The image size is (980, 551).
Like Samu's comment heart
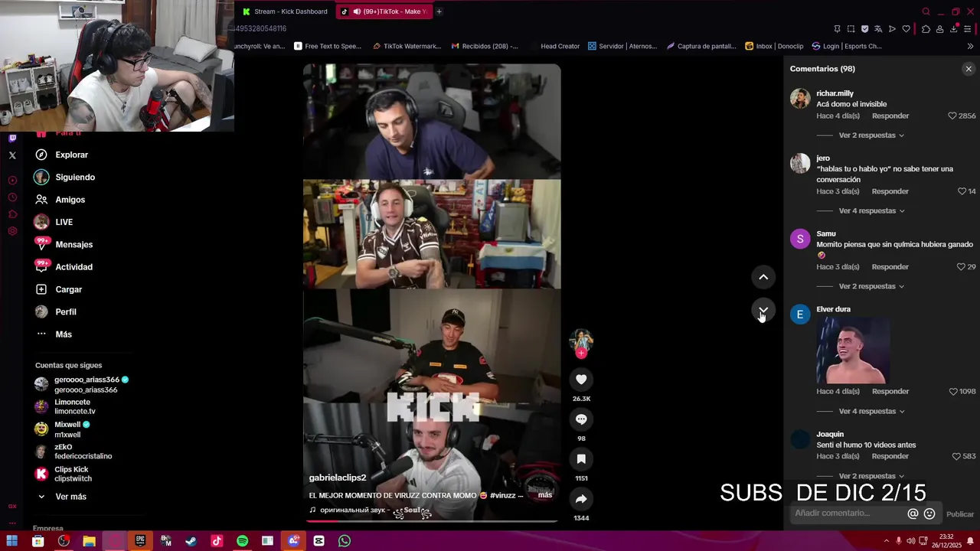point(961,267)
